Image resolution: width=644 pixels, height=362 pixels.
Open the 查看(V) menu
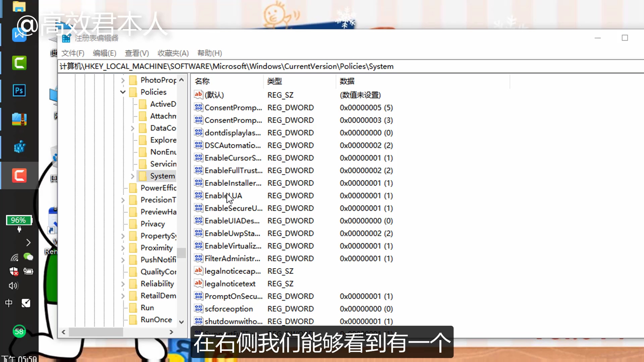(x=136, y=53)
